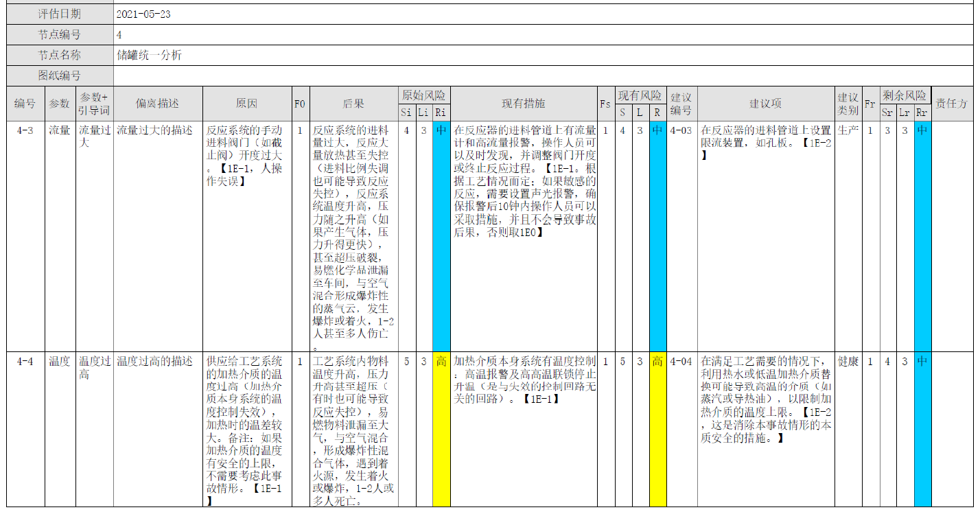Click the 温度 parameter cell
980x512 pixels.
click(60, 430)
